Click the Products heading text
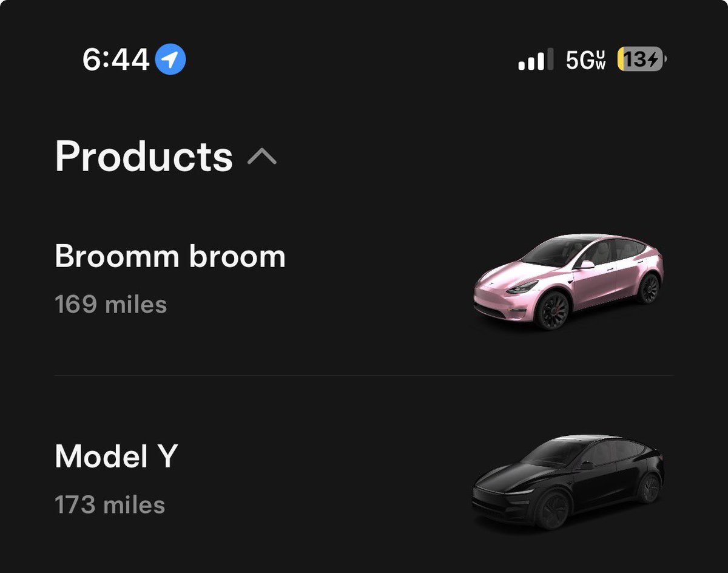The height and width of the screenshot is (573, 728). click(x=144, y=156)
